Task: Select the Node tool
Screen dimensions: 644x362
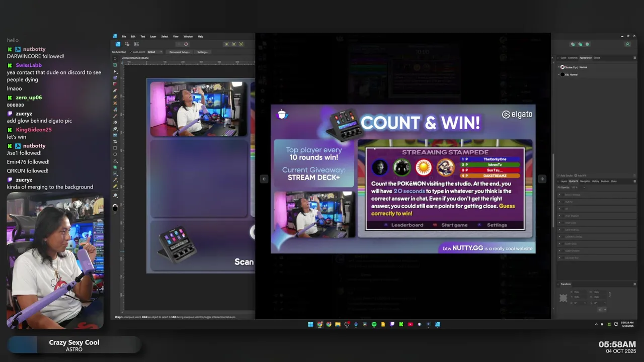Action: pos(115,71)
